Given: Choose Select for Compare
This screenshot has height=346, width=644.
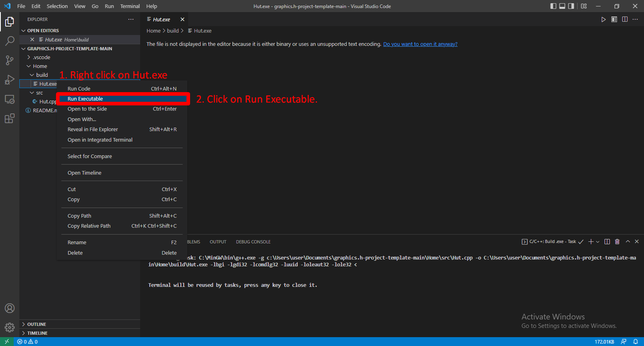Looking at the screenshot, I should tap(122, 156).
